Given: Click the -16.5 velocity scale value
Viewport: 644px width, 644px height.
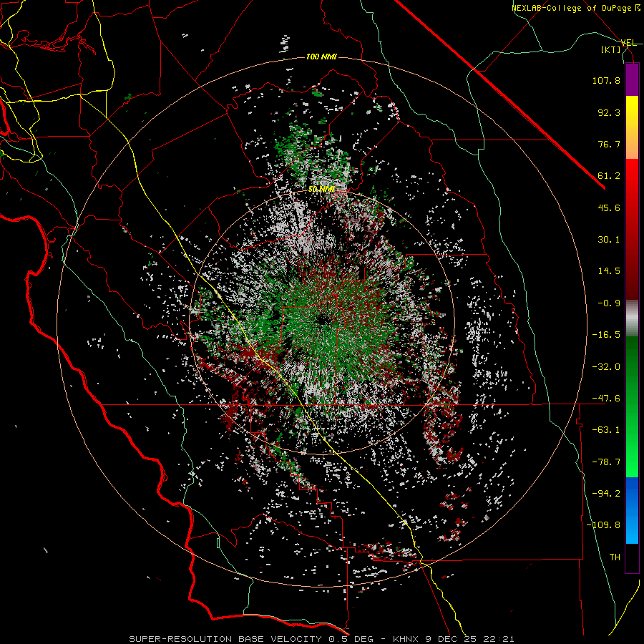Looking at the screenshot, I should 606,335.
